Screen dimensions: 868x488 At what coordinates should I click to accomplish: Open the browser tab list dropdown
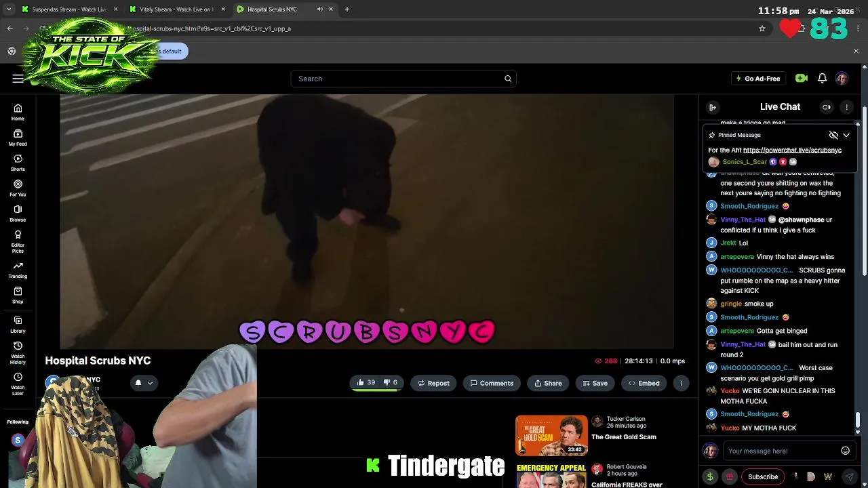[x=9, y=9]
